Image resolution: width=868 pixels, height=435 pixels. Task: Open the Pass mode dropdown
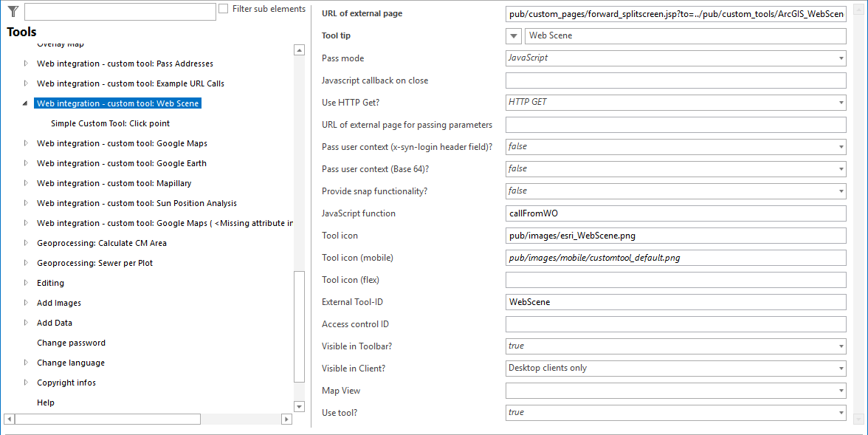pyautogui.click(x=841, y=58)
